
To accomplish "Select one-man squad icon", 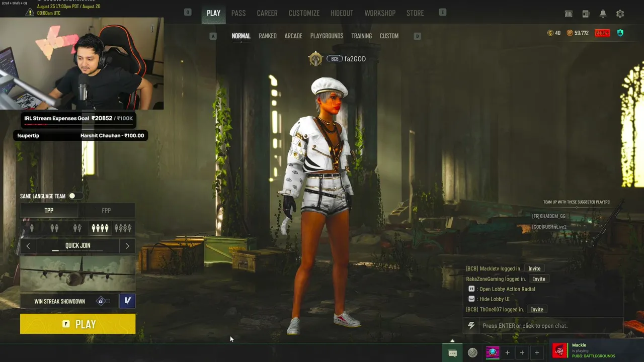I will pyautogui.click(x=123, y=228).
